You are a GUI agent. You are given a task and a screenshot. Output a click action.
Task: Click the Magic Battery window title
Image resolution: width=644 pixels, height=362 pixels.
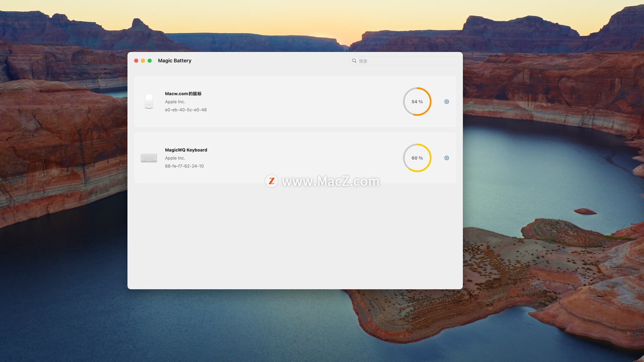tap(174, 61)
